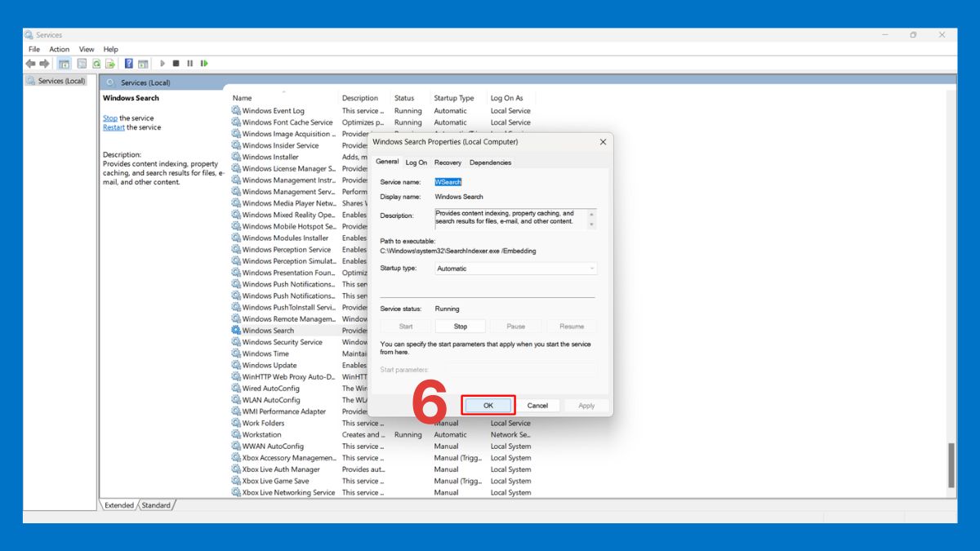Sort by the Status column header
Screen dimensions: 980x551
[411, 98]
